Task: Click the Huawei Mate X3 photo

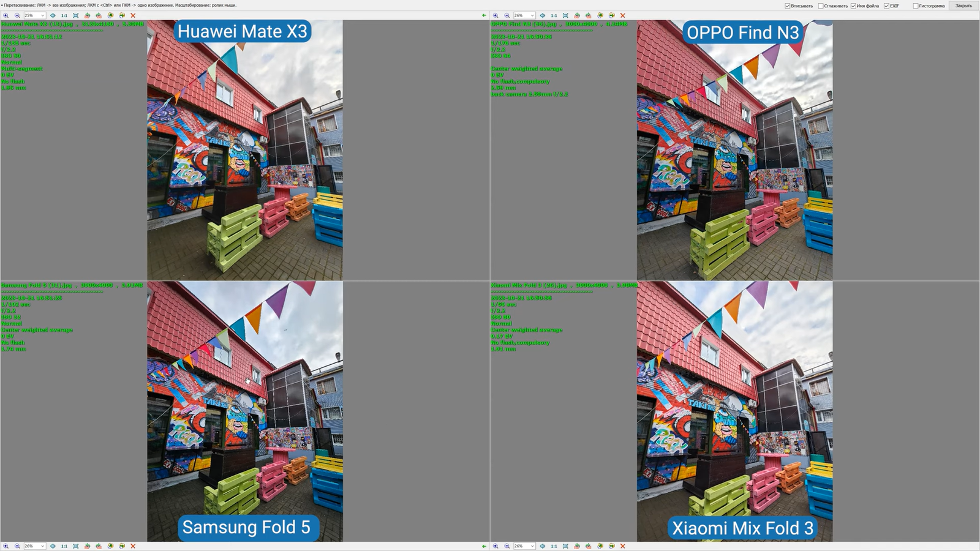Action: [x=245, y=150]
